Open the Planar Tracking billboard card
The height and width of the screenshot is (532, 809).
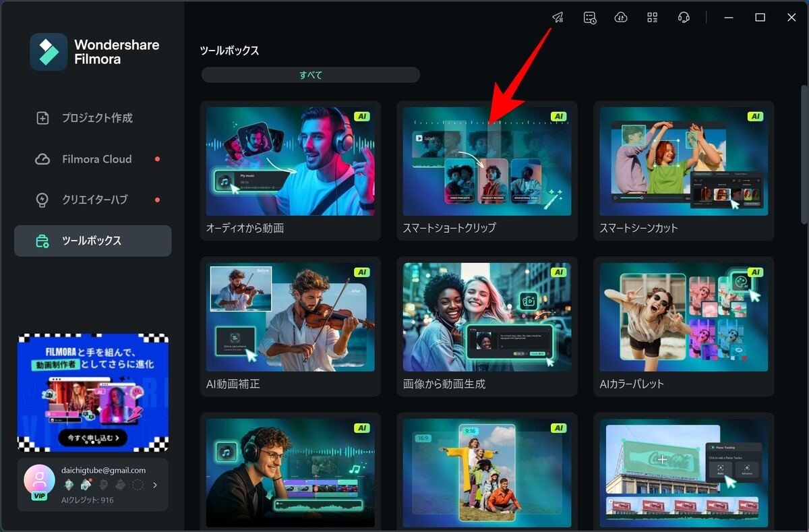[684, 472]
